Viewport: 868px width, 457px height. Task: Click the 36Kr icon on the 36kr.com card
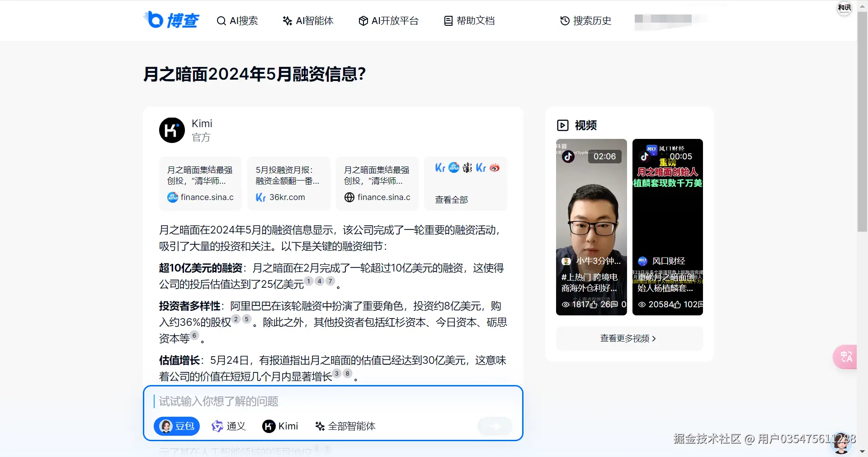pyautogui.click(x=261, y=197)
